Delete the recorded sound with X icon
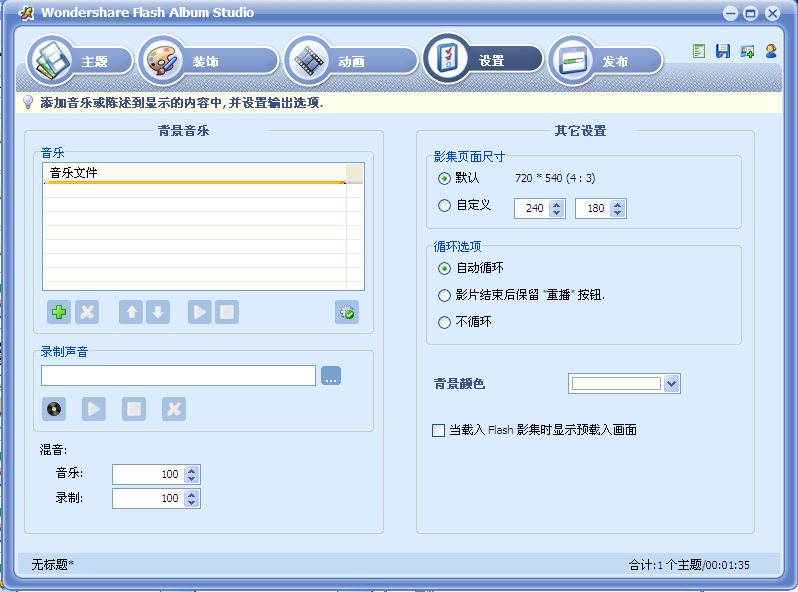Screen dimensions: 798x592 [174, 409]
